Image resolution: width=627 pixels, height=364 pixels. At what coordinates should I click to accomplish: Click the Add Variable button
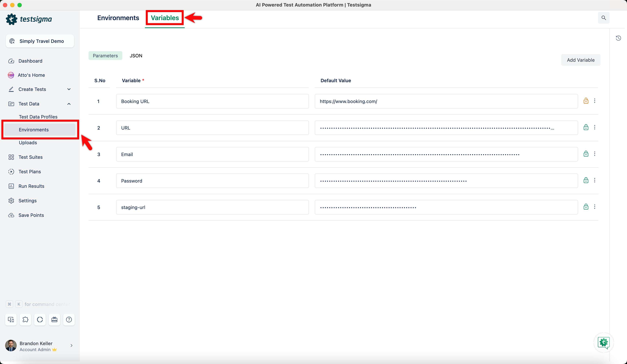[580, 60]
